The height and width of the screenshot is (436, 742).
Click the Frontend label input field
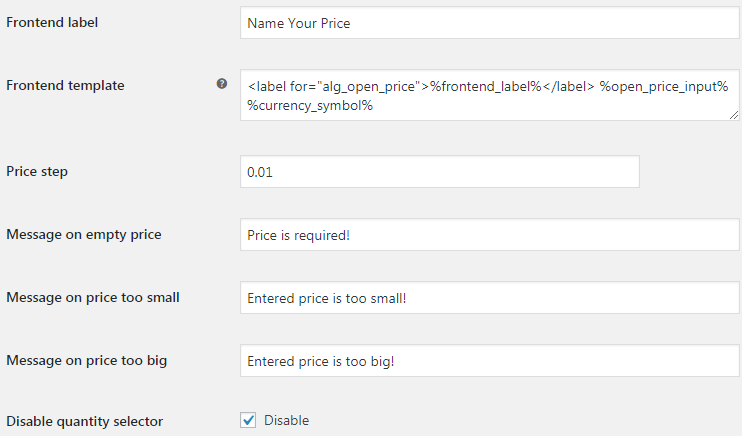[490, 23]
